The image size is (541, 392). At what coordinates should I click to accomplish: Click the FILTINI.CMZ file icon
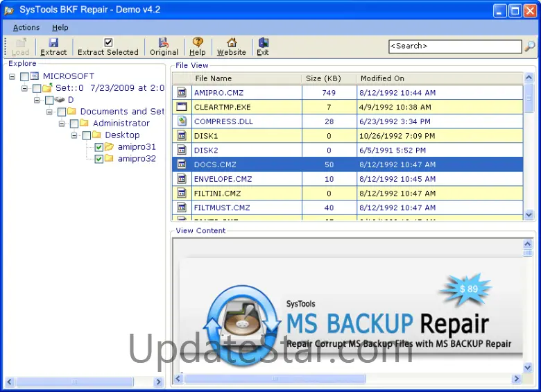(182, 193)
